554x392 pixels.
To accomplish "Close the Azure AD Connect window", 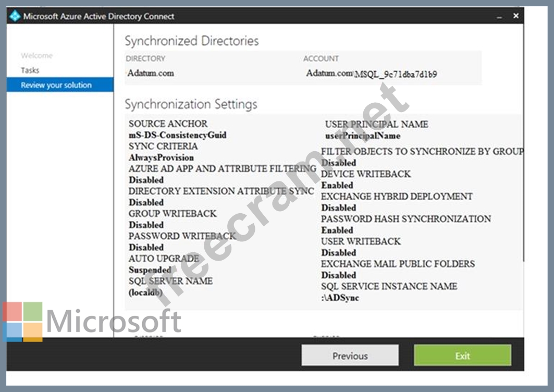I will point(516,16).
